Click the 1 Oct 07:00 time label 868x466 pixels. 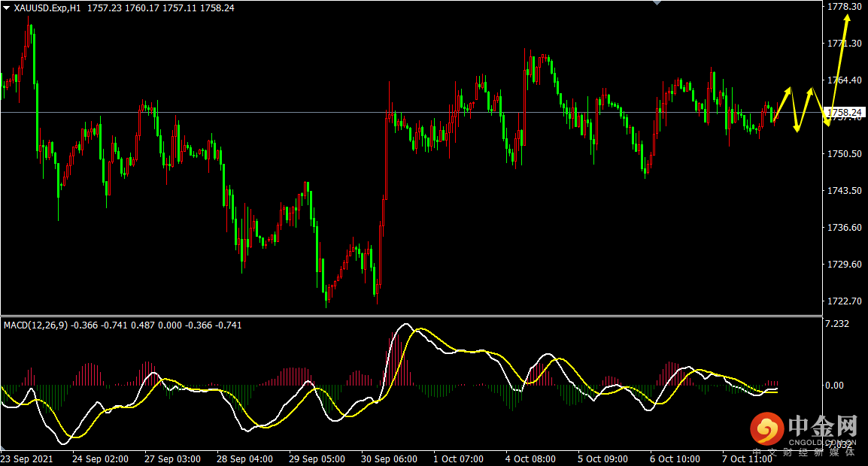point(458,458)
